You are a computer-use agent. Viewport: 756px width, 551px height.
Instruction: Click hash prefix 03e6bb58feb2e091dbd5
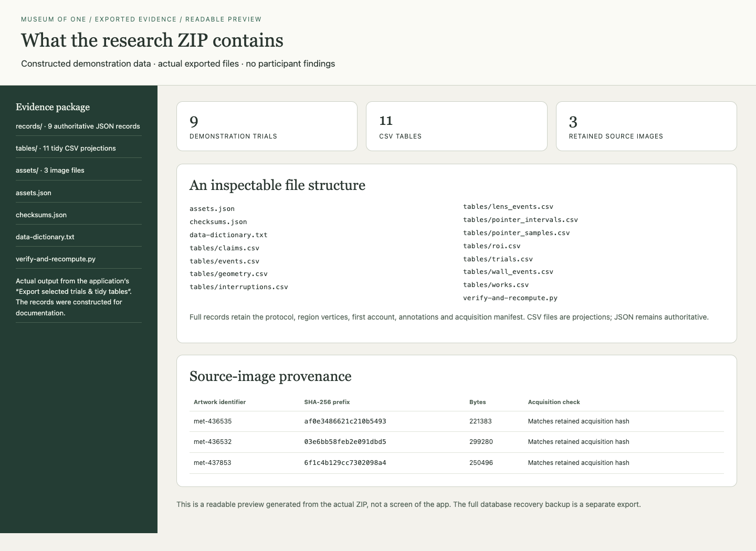click(345, 442)
